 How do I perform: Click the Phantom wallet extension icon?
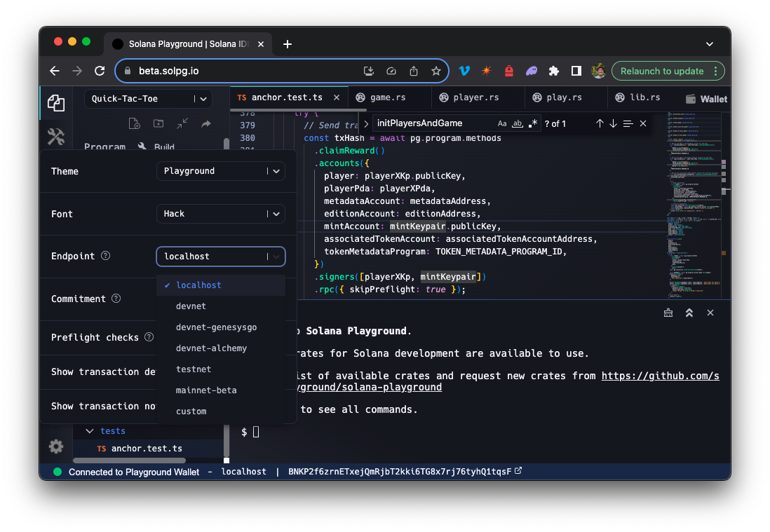(532, 71)
